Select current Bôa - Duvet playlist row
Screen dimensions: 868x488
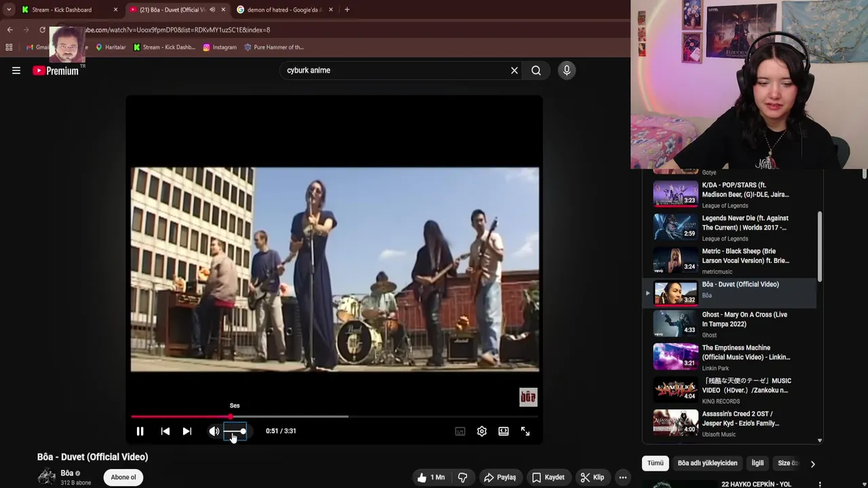pyautogui.click(x=730, y=293)
